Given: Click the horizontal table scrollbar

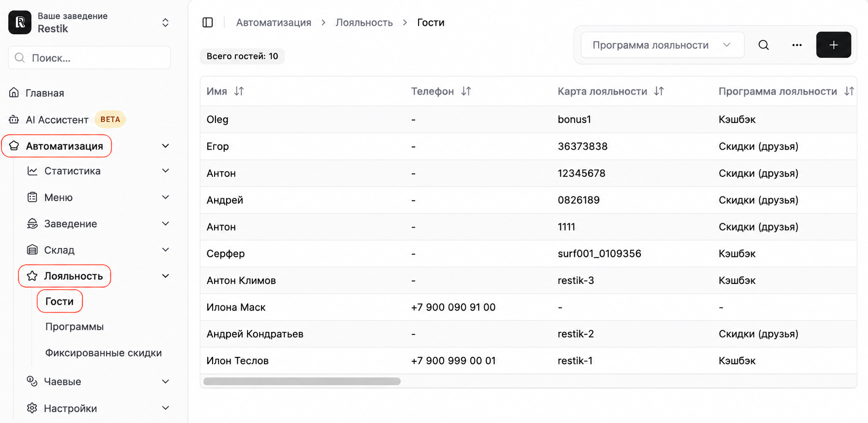Looking at the screenshot, I should pos(302,381).
